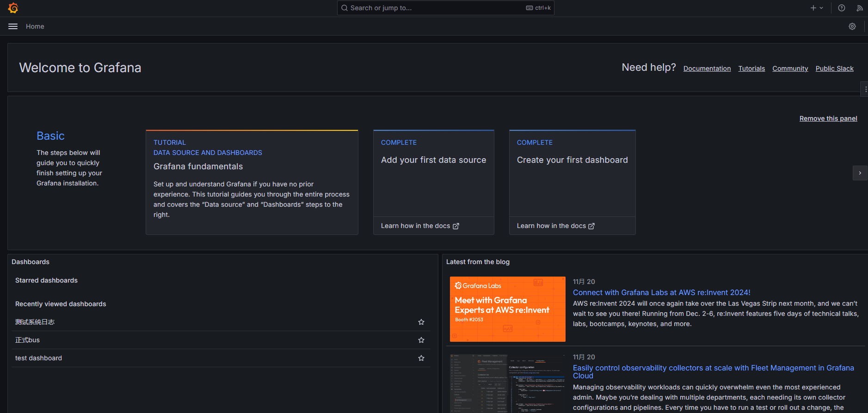
Task: Click the AWS re:Invent blog thumbnail
Action: pyautogui.click(x=508, y=309)
